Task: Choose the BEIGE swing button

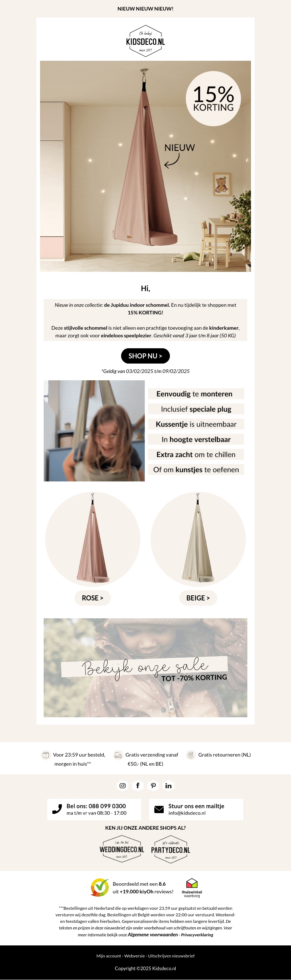Action: pyautogui.click(x=198, y=598)
